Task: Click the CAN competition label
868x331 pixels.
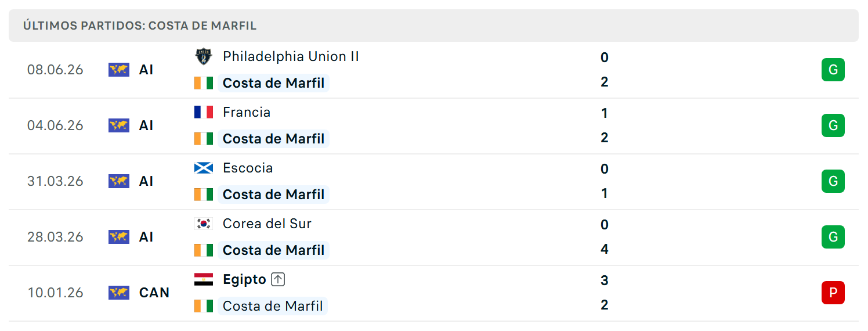Action: click(154, 293)
